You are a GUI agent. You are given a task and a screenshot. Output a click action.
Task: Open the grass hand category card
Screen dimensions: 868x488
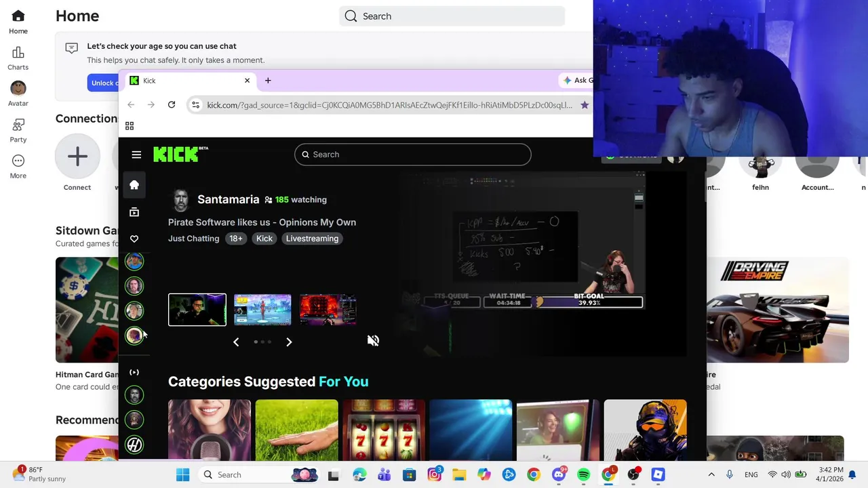click(296, 430)
